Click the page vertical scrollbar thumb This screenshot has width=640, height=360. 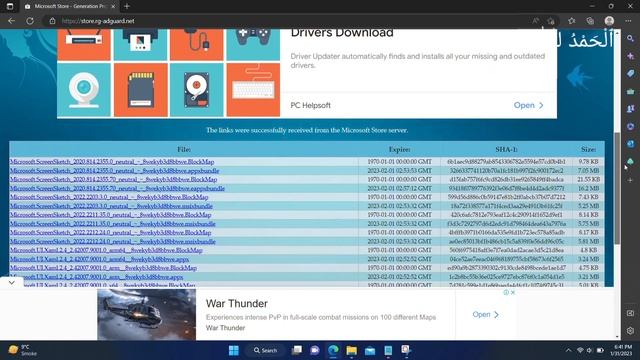[x=617, y=188]
